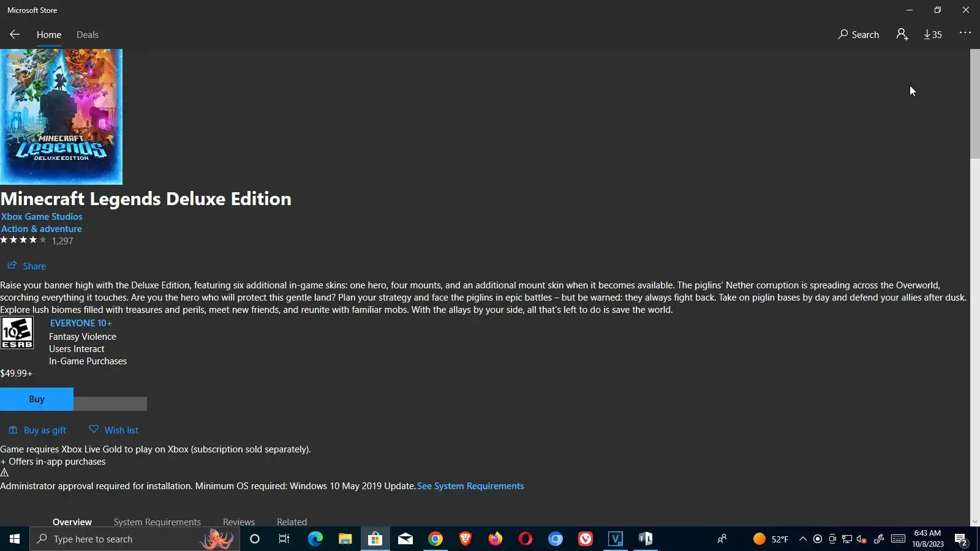Open the Xbox Game Studios publisher link
The image size is (980, 551).
click(42, 217)
